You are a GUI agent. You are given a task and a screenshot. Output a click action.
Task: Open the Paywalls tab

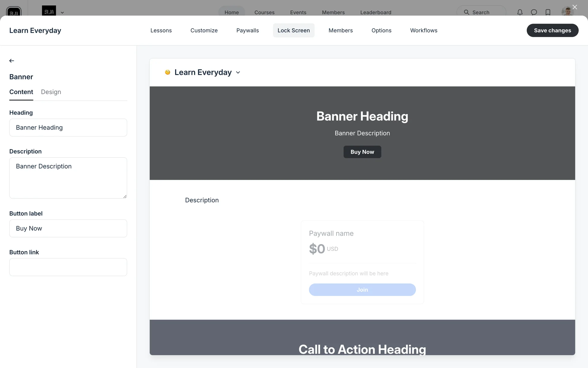click(247, 30)
